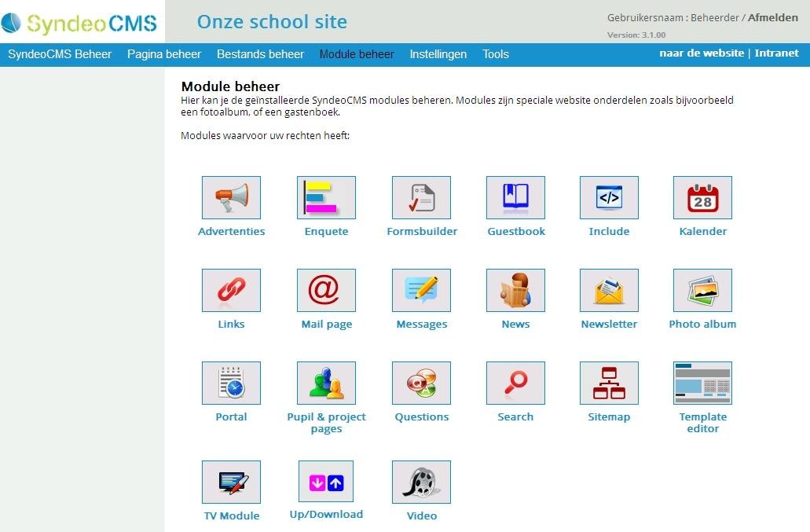The height and width of the screenshot is (532, 810).
Task: Open the Kalender calendar icon
Action: pos(702,198)
